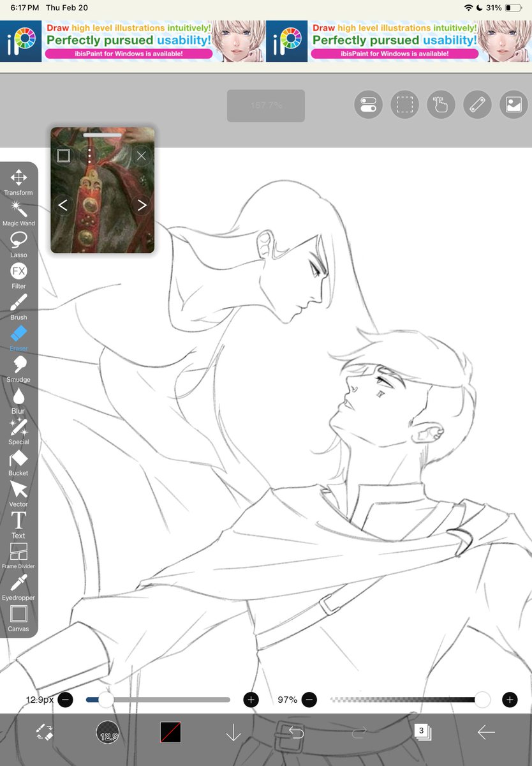Select the Bucket fill tool

tap(18, 463)
